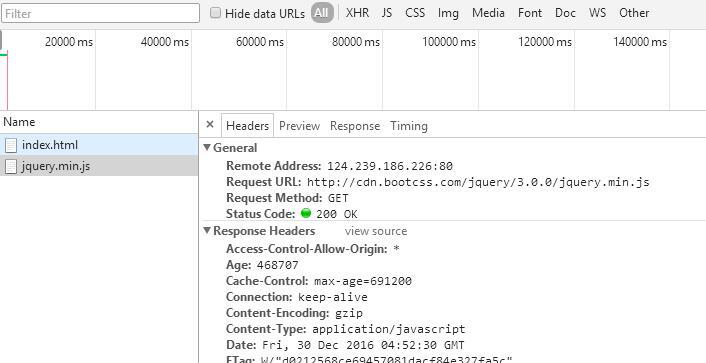The image size is (706, 363).
Task: Click the Remote Address value 124.239.186.226:80
Action: pos(390,166)
